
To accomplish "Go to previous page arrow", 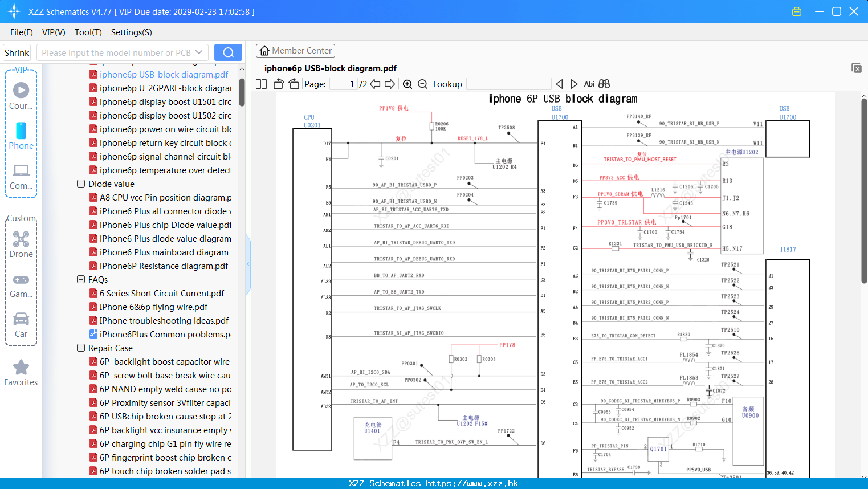I will [375, 84].
